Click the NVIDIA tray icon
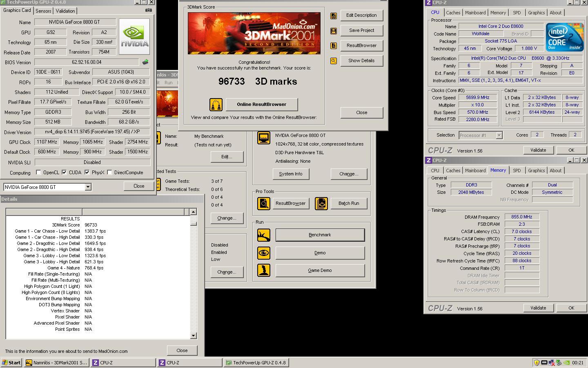 pyautogui.click(x=567, y=363)
